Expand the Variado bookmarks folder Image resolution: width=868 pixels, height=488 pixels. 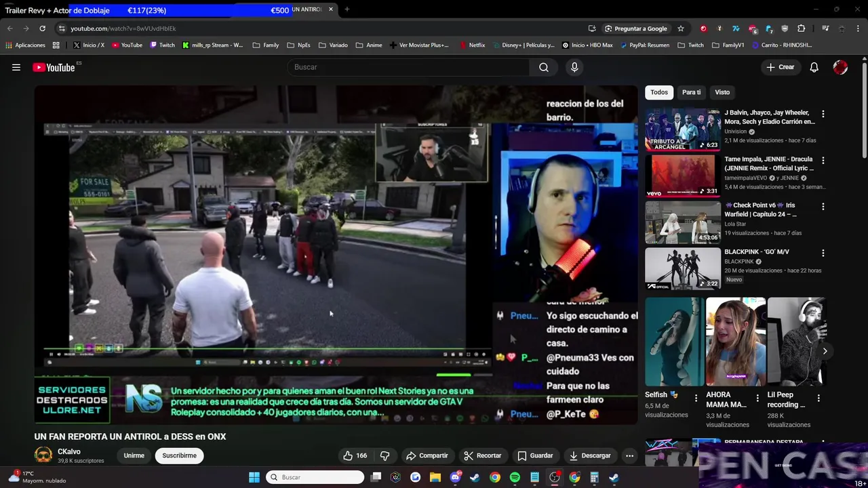click(x=333, y=45)
